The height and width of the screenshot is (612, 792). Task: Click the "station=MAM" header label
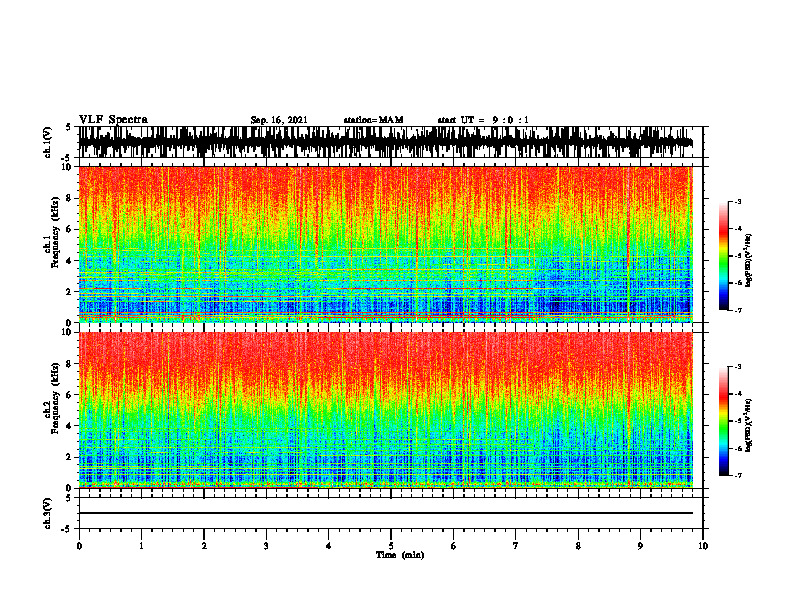[x=373, y=120]
